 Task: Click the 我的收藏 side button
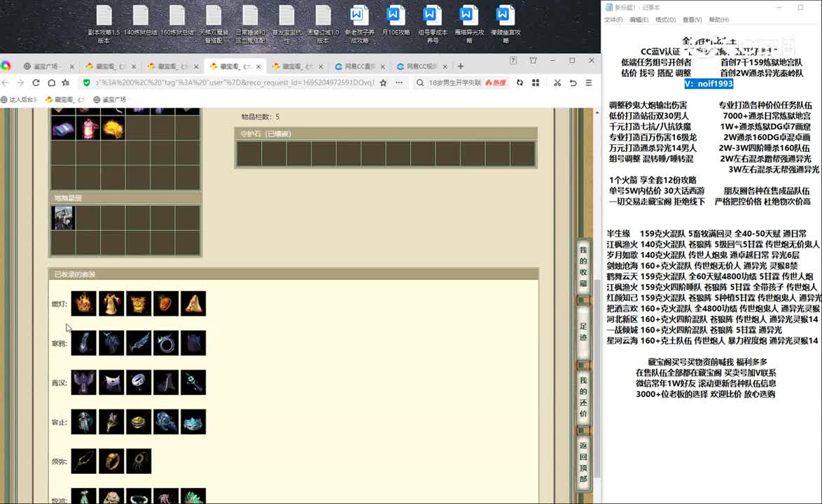pos(583,267)
